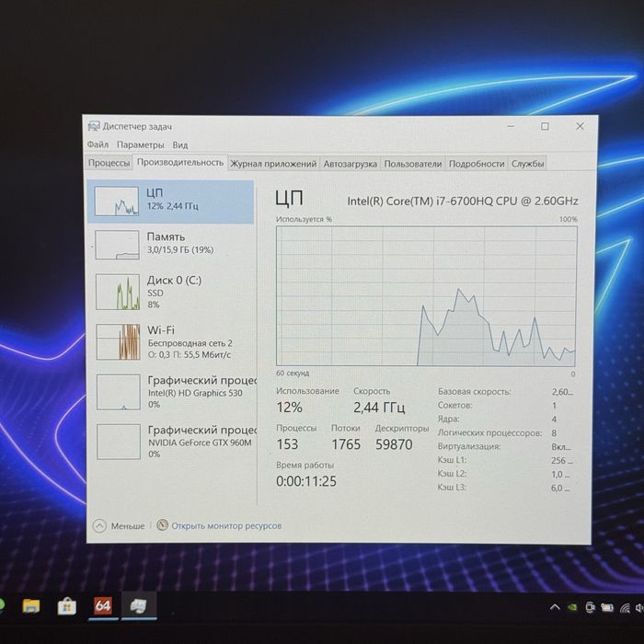Click the display/device tray icon

(590, 607)
